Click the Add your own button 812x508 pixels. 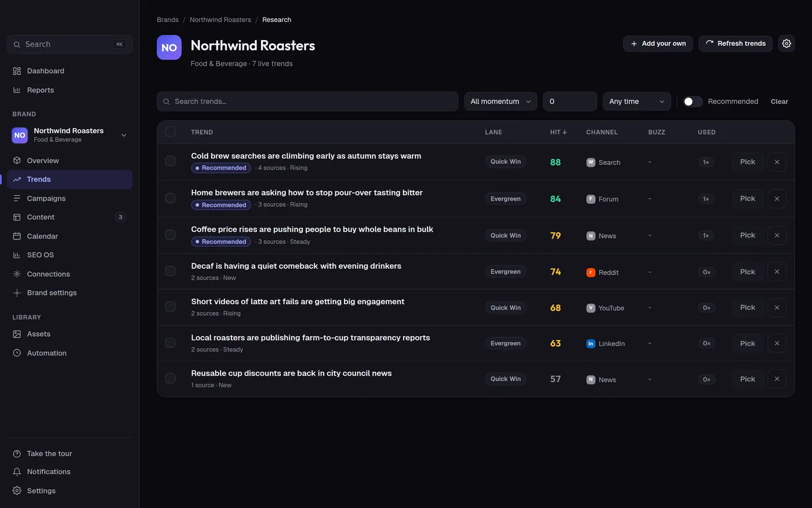[658, 44]
